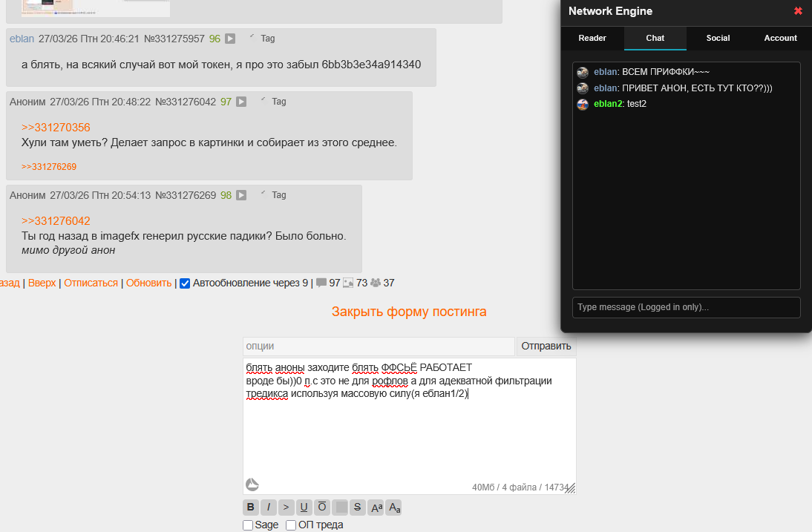Close the Network Engine panel

[x=798, y=11]
